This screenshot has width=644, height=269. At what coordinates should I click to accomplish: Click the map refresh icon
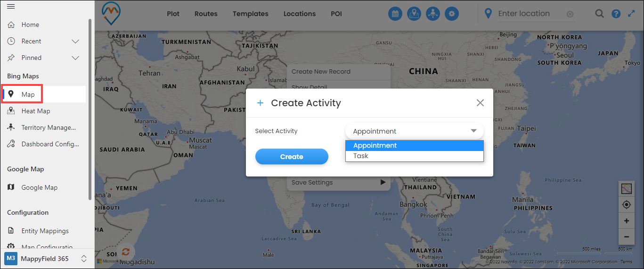pos(126,252)
